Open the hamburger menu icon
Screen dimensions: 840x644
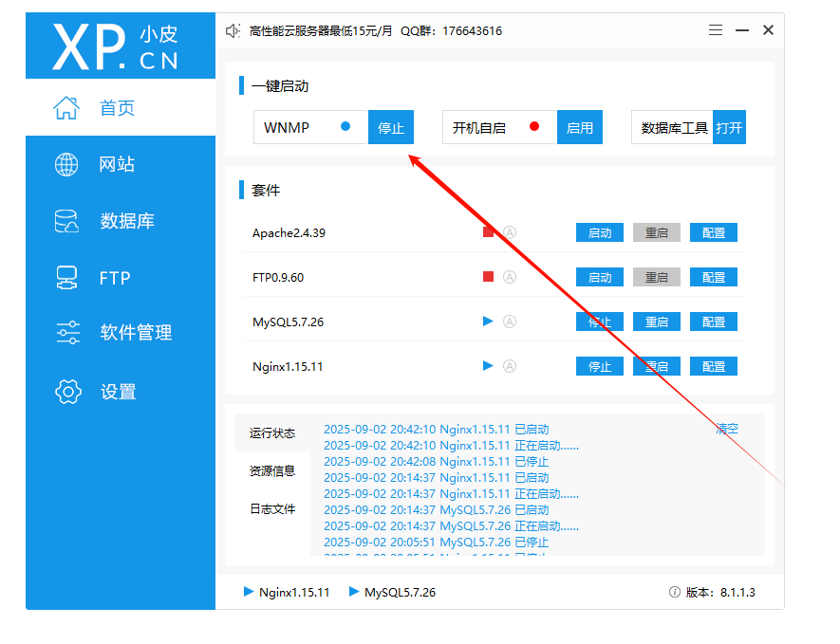(x=716, y=30)
